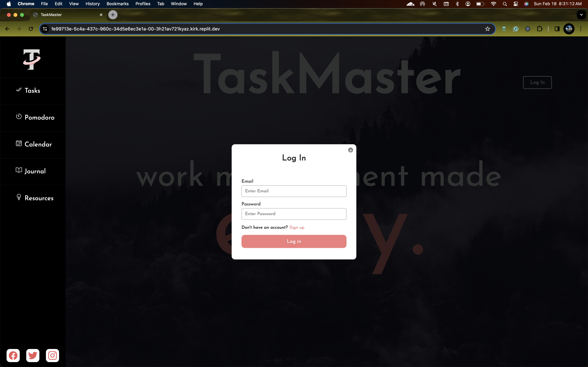Click the Sign up link
The height and width of the screenshot is (367, 588).
(x=297, y=227)
